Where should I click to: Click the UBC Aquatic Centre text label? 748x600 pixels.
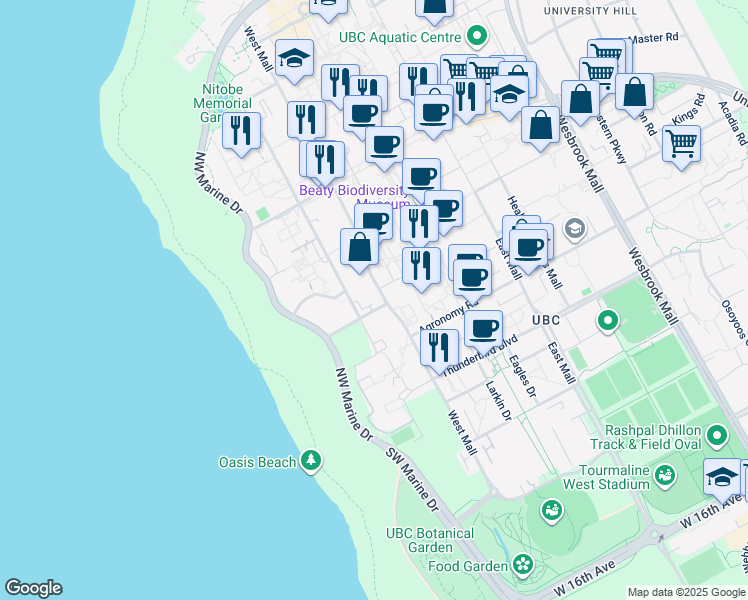(400, 38)
